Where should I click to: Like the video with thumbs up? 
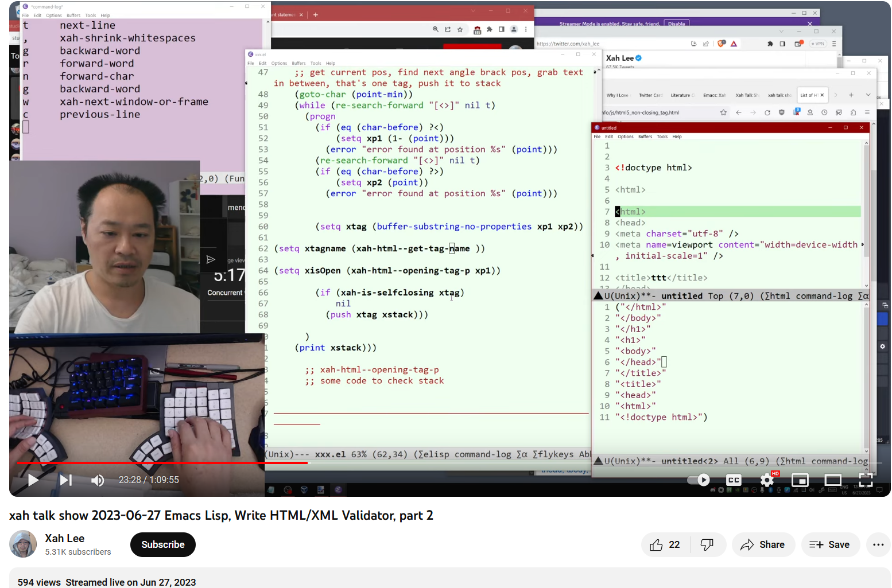click(x=665, y=544)
